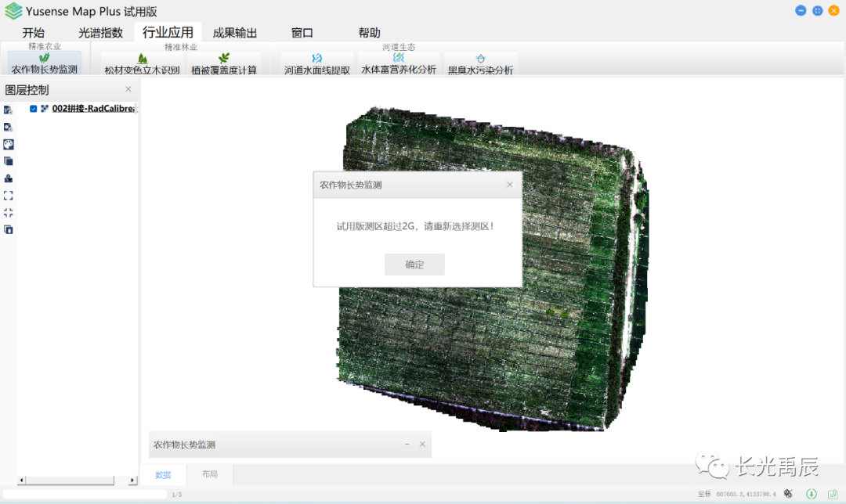The height and width of the screenshot is (504, 846).
Task: Click the add vector layer sidebar icon
Action: click(x=8, y=110)
